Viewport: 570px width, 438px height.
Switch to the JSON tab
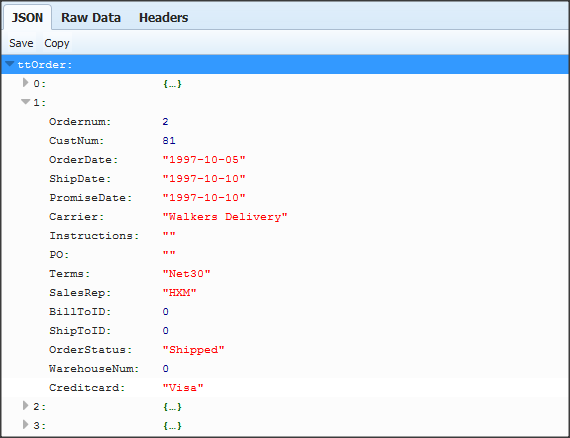click(x=27, y=17)
